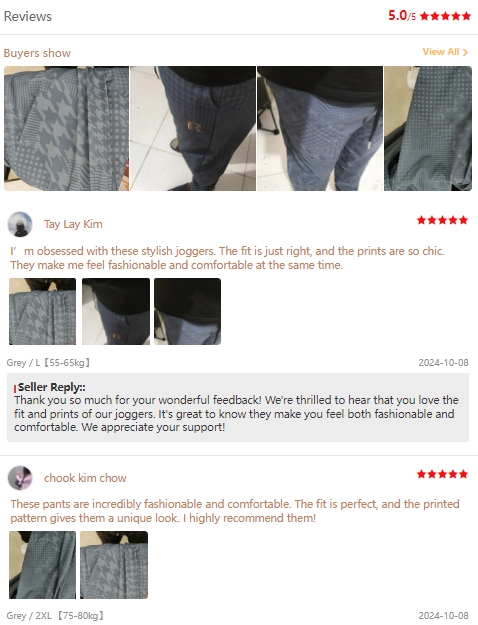
Task: View Tay Lay Kim's first review photo
Action: point(42,311)
